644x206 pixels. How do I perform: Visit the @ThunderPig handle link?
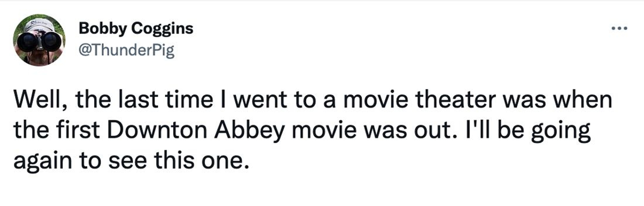pyautogui.click(x=126, y=50)
